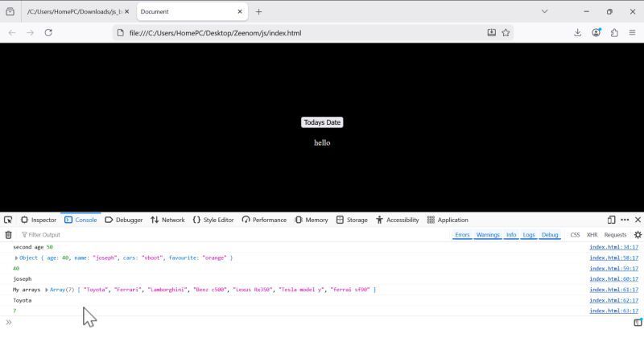Open source link index.html:34:17
Screen dimensions: 644x338
(614, 247)
